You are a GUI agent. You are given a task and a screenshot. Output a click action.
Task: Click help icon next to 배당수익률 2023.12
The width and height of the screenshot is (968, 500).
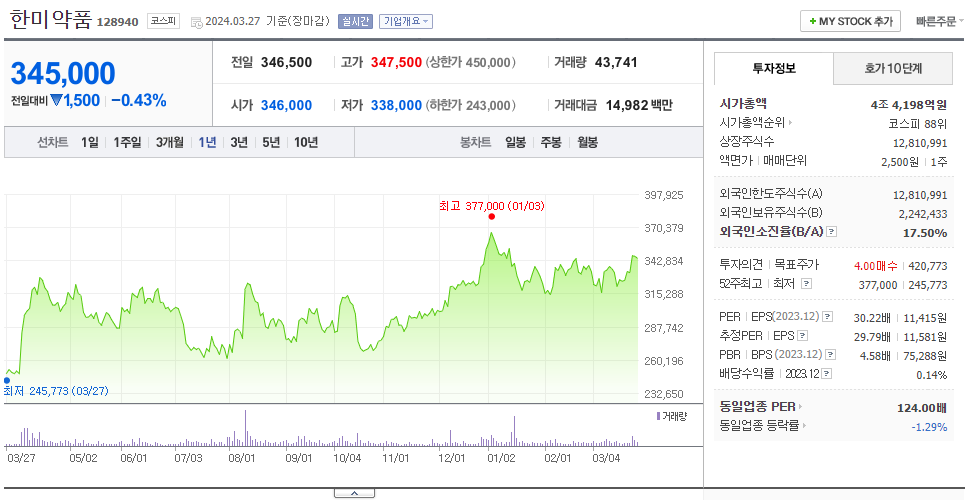click(827, 374)
